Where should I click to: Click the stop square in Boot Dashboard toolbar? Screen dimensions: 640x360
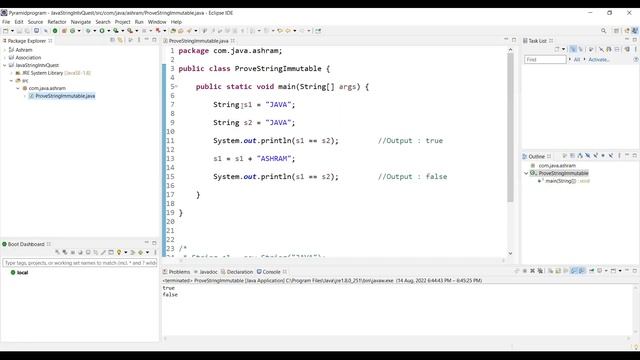coord(73,252)
